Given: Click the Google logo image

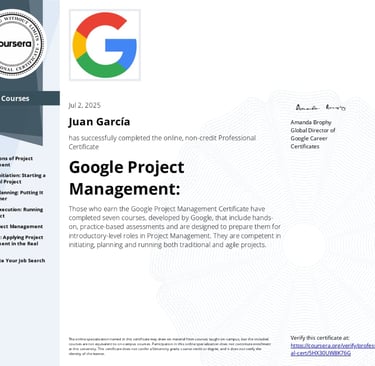Looking at the screenshot, I should coord(105,45).
